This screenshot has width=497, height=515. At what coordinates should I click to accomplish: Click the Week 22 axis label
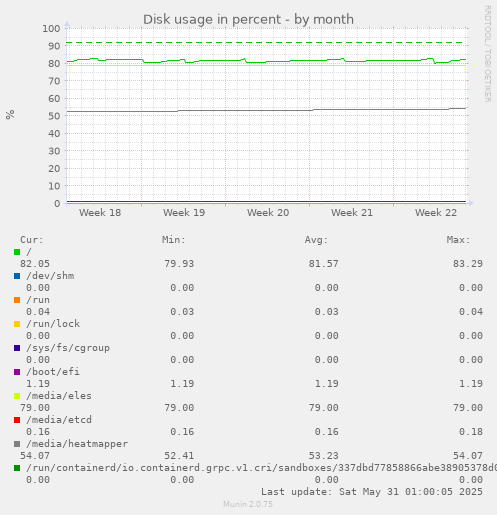(x=436, y=213)
